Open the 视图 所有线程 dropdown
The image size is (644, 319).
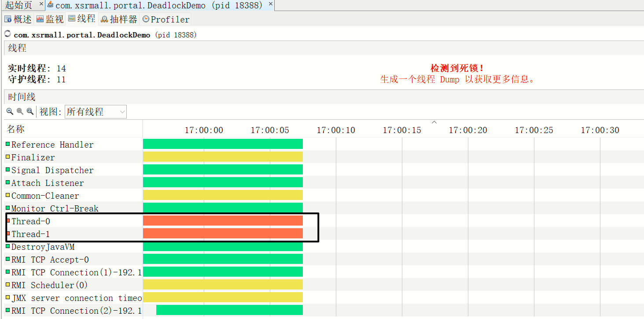[96, 112]
